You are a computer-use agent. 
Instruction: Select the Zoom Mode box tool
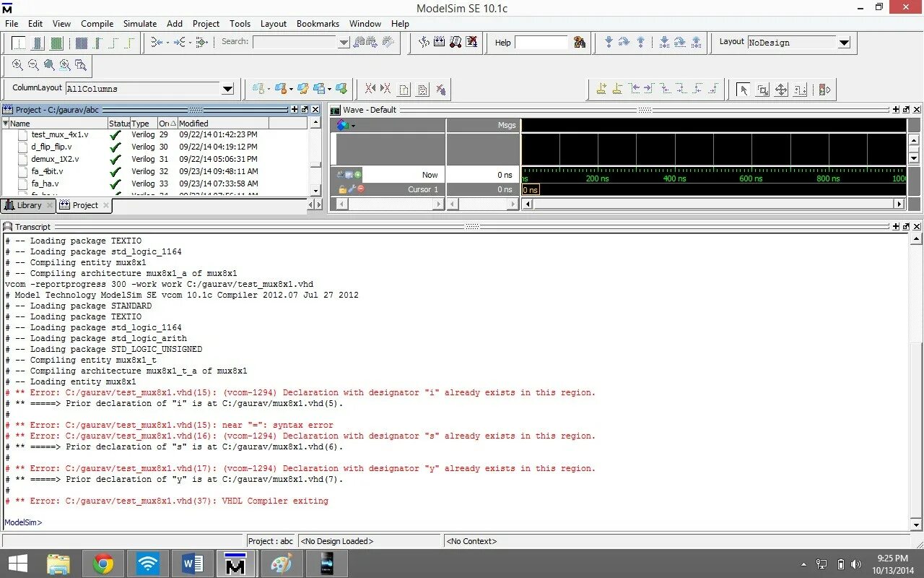click(762, 90)
